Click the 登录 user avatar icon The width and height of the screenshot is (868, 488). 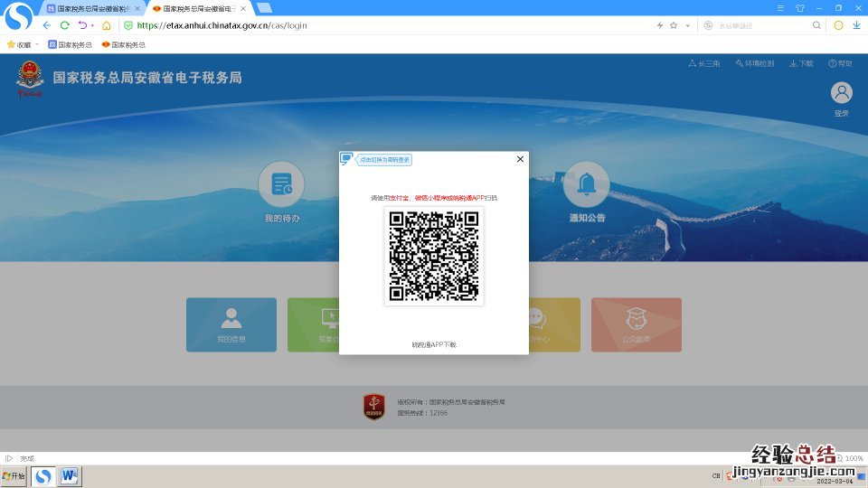pyautogui.click(x=842, y=93)
